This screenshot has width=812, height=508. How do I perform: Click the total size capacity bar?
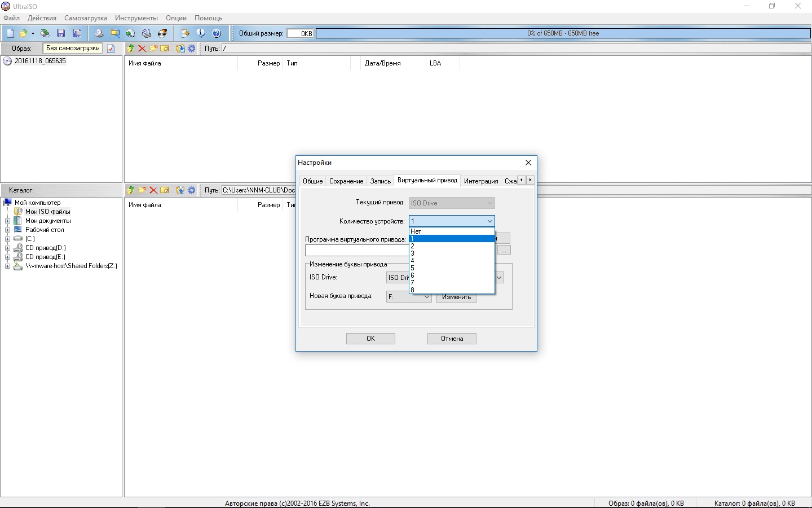(x=563, y=33)
